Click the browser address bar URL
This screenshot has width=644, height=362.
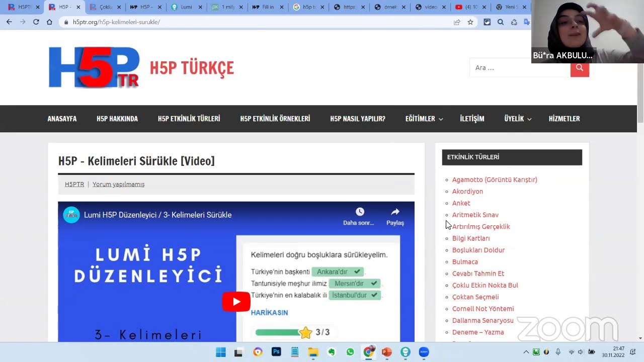click(116, 22)
